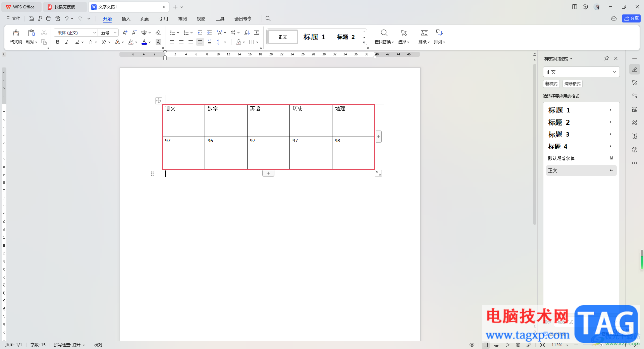Screen dimensions: 644x349
Task: Open the References tab
Action: 163,19
